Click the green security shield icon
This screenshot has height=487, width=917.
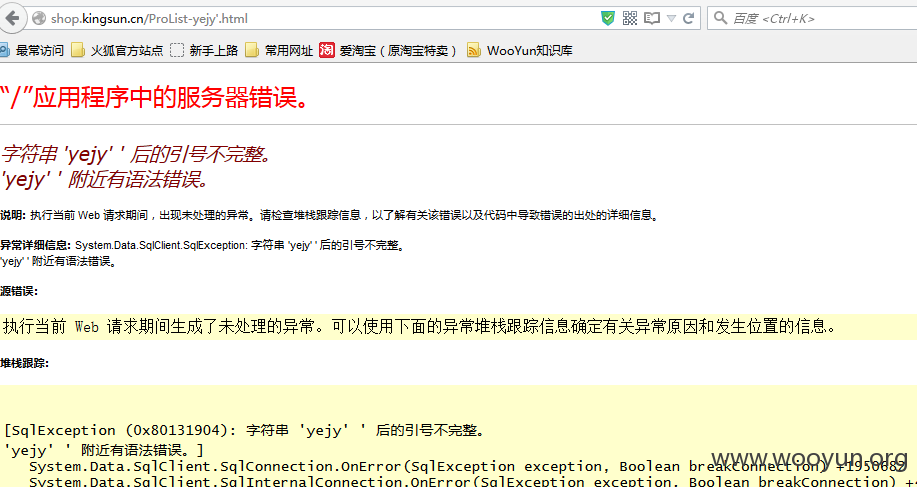pos(608,19)
